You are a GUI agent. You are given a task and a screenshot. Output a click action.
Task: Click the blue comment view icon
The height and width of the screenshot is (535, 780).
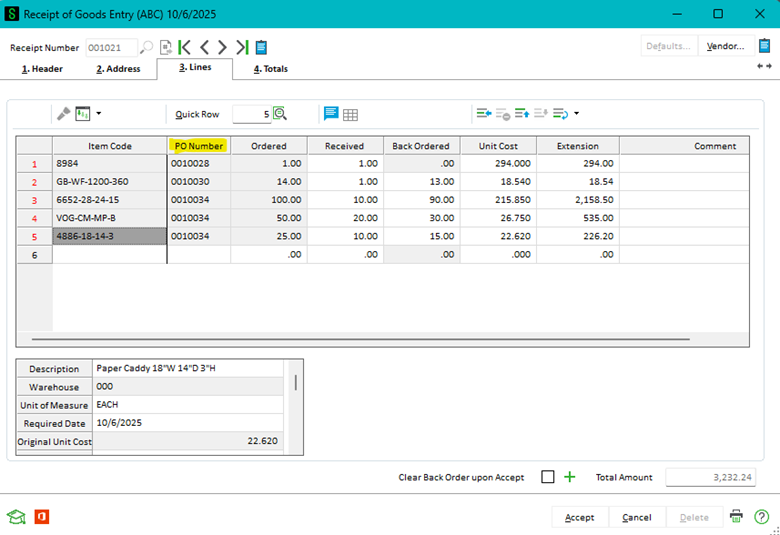(331, 114)
